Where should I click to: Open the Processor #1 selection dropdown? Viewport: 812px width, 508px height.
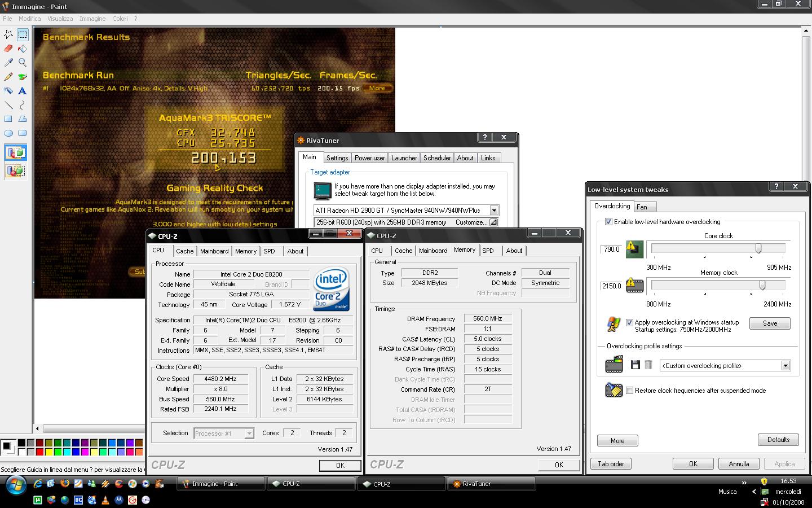249,433
